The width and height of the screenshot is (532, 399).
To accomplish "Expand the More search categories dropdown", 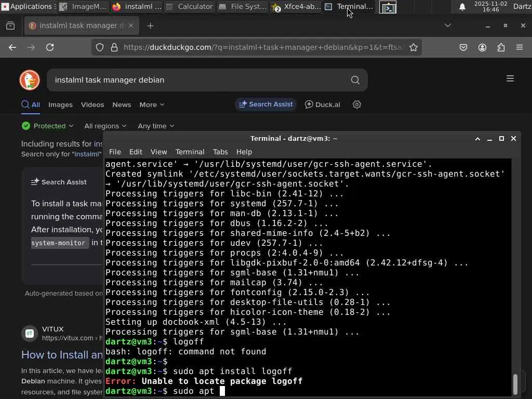I will (x=152, y=105).
